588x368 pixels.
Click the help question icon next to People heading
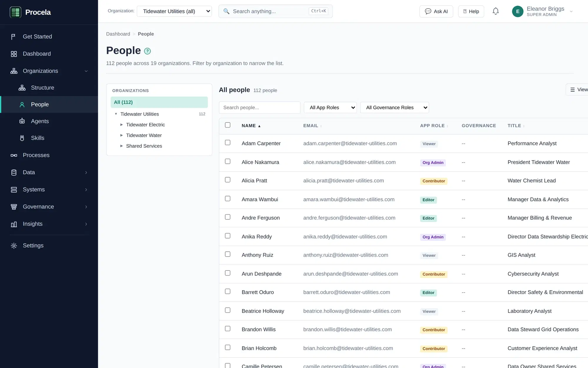click(147, 51)
